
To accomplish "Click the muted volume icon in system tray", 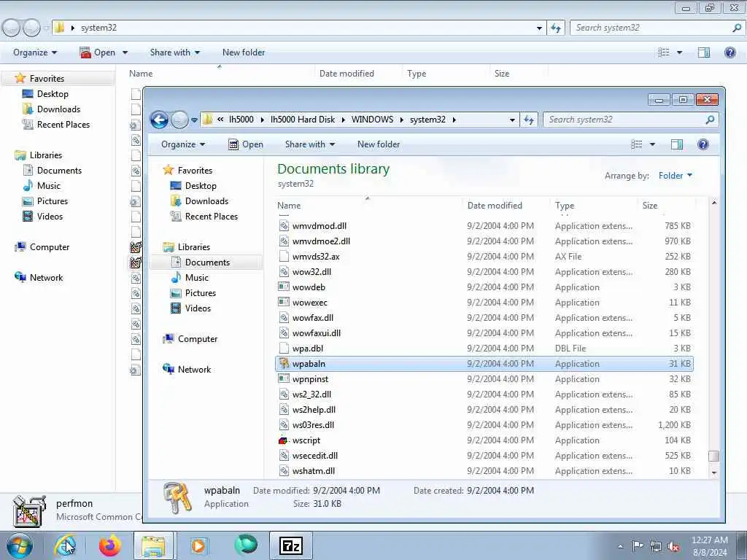I will point(673,546).
